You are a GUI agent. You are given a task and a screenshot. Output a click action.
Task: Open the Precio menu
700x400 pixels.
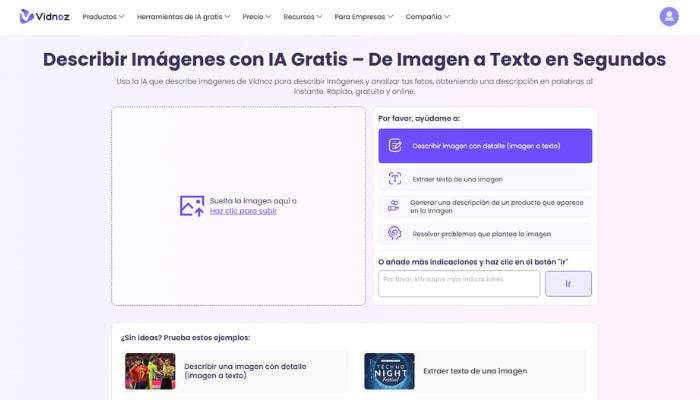257,17
